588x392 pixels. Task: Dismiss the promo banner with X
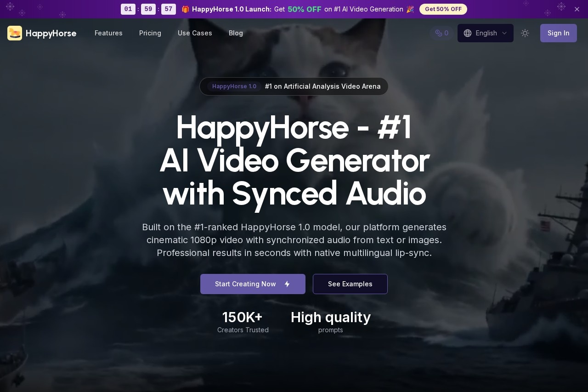[577, 9]
